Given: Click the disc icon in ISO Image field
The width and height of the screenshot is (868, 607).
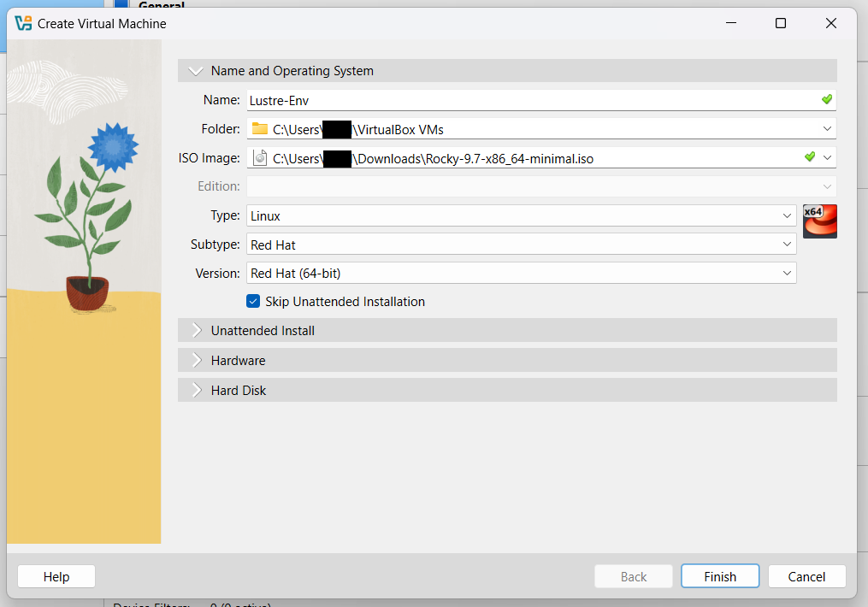Looking at the screenshot, I should point(260,158).
